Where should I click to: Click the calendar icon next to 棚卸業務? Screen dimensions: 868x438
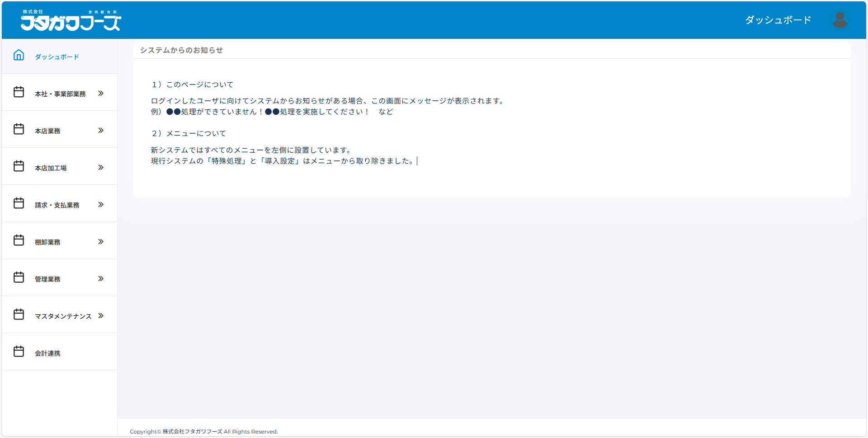pyautogui.click(x=19, y=240)
